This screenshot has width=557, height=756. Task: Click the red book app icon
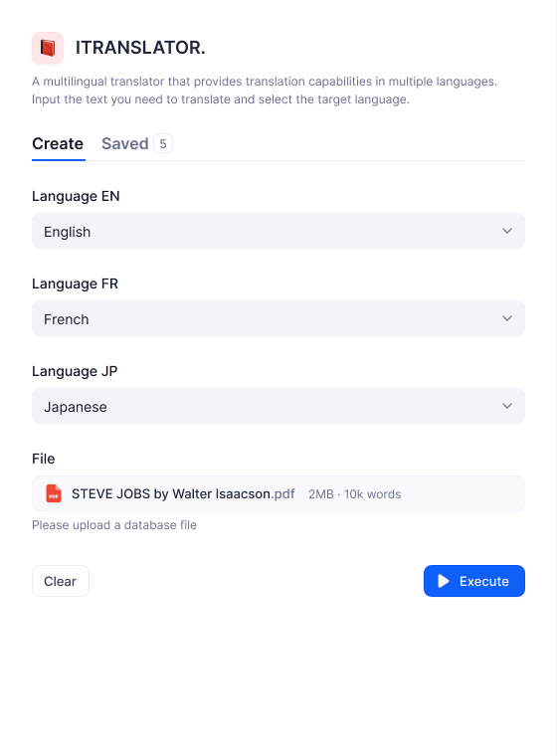click(x=48, y=48)
